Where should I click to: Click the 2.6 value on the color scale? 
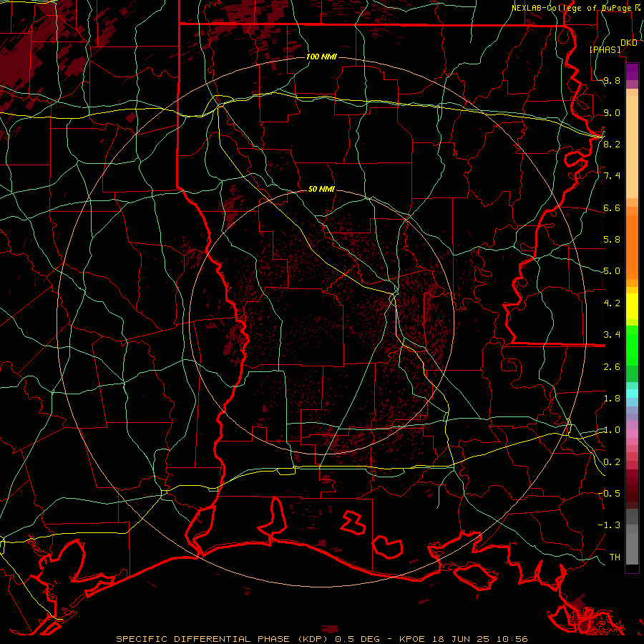point(612,367)
